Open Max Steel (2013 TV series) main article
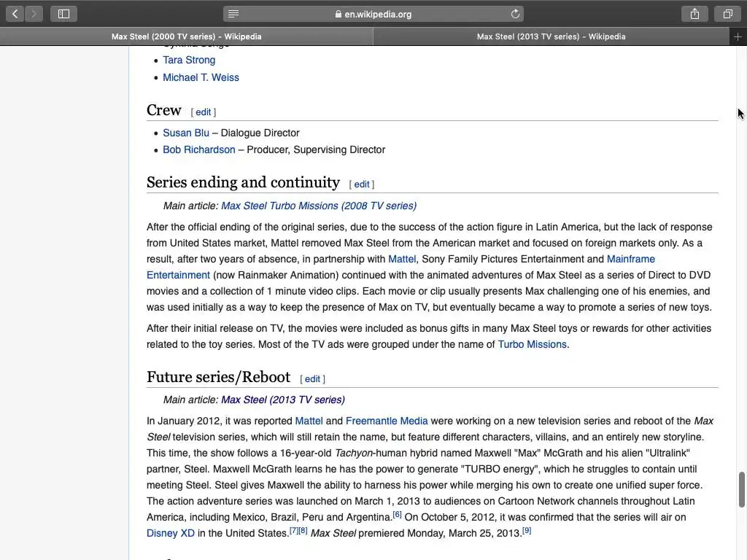The image size is (747, 560). click(283, 400)
